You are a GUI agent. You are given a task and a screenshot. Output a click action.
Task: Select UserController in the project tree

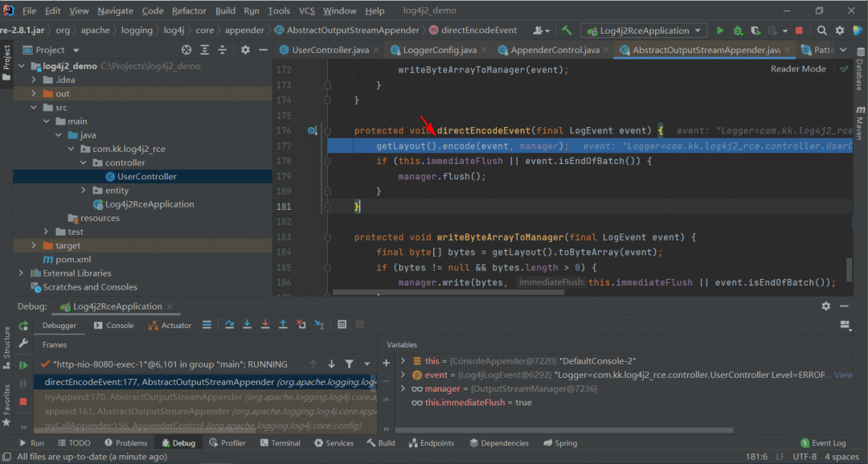click(146, 176)
